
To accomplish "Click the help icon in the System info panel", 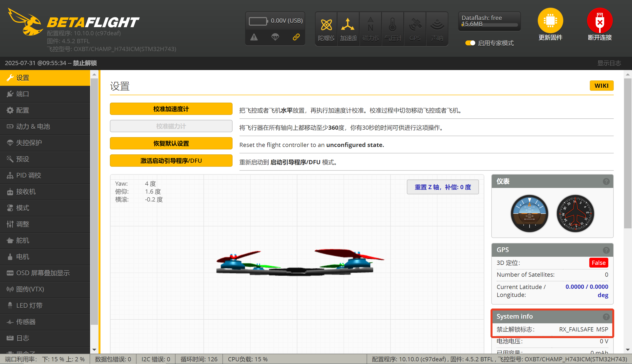I will [606, 317].
